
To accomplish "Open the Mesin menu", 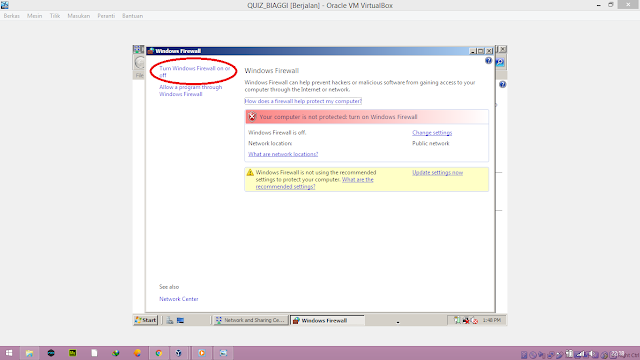I will click(34, 16).
